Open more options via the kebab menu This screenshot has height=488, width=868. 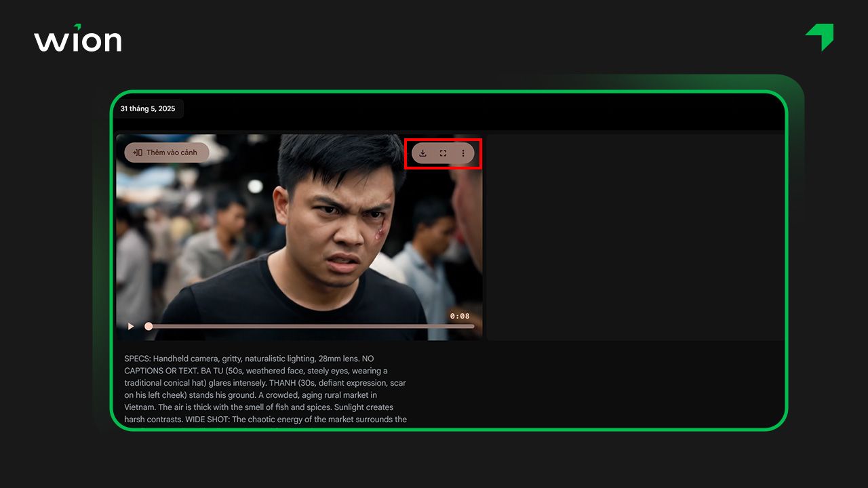(463, 153)
